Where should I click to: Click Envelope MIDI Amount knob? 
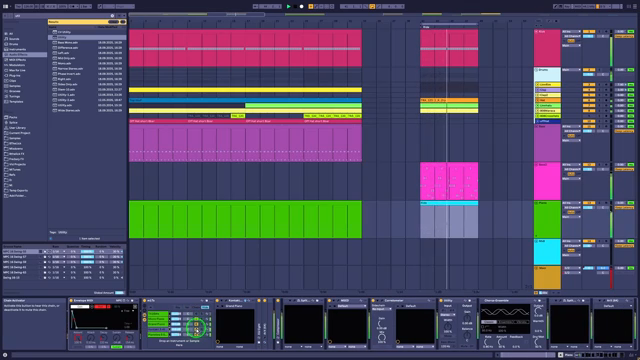click(78, 338)
